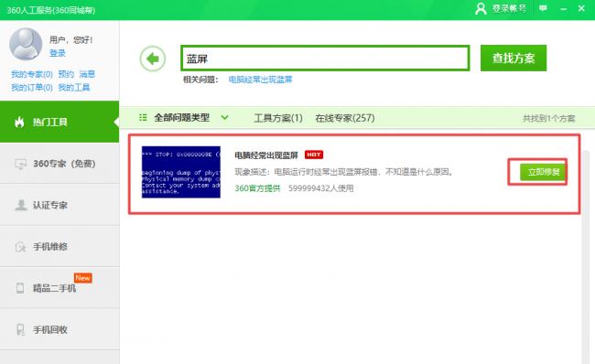Minimize the 360人工服务 window
Viewport: 595px width, 364px height.
564,9
